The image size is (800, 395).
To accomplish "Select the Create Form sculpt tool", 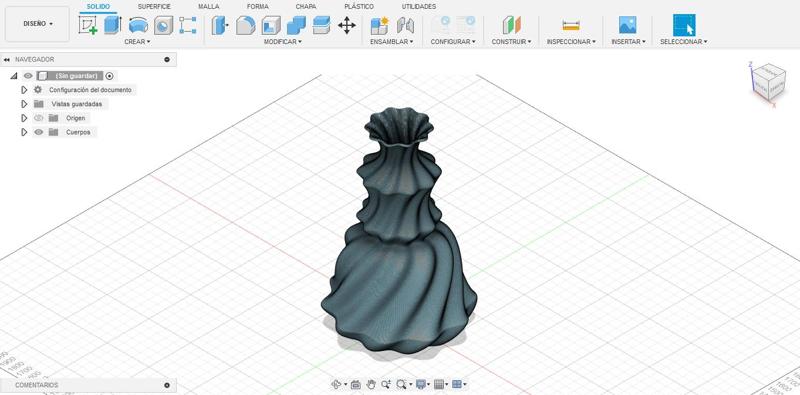I will (x=188, y=25).
